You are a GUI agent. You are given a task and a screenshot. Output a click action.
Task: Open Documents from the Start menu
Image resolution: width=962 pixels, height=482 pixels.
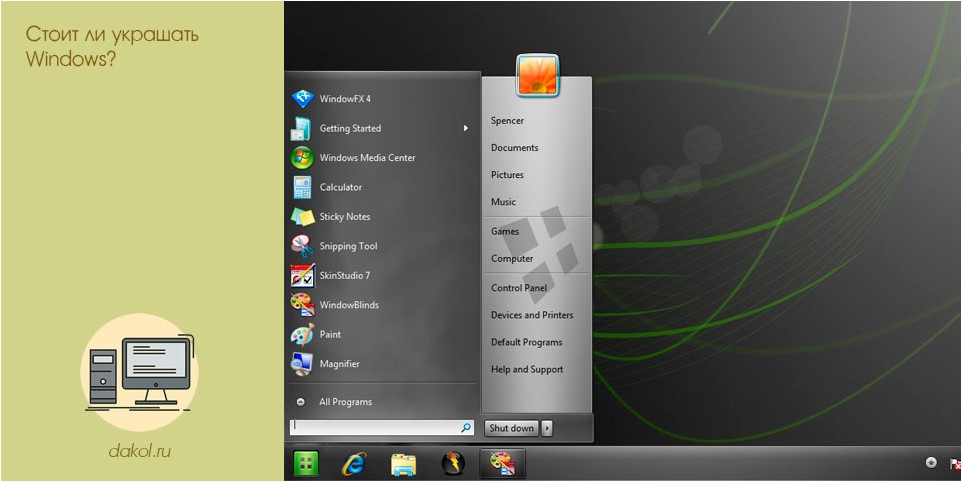(x=515, y=148)
